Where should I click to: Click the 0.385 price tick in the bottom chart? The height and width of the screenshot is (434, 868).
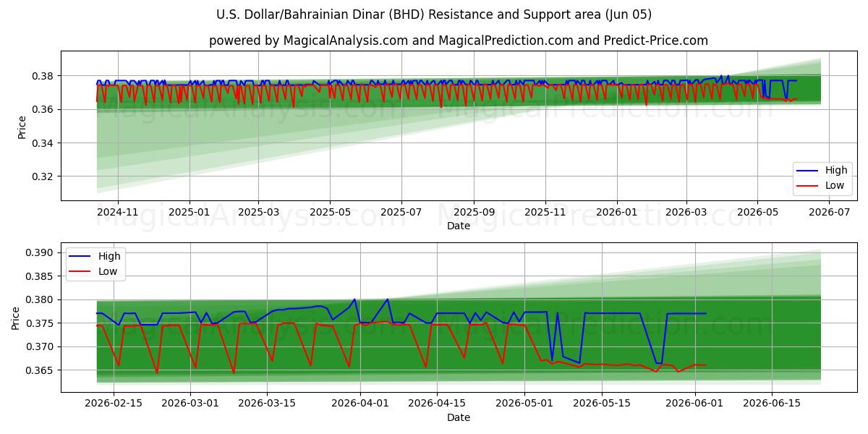41,276
